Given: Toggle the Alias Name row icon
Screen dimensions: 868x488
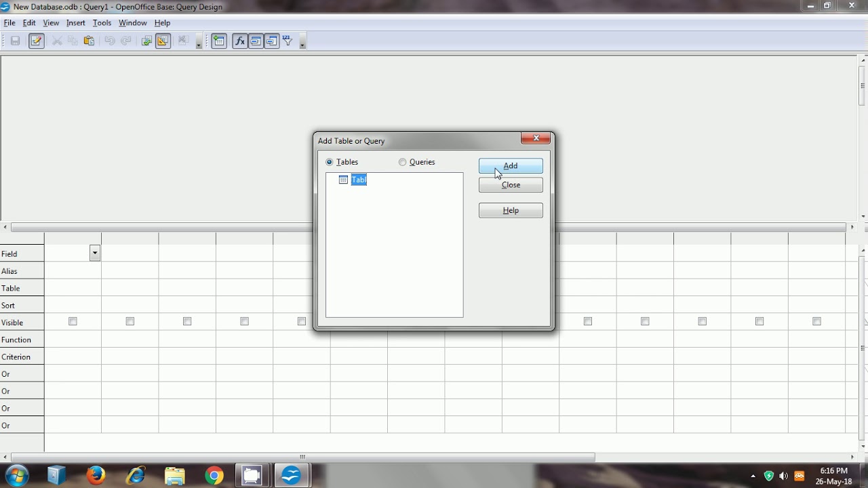Looking at the screenshot, I should (272, 41).
